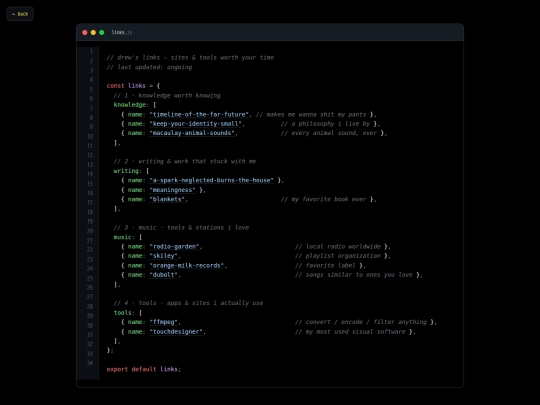This screenshot has height=405, width=540.
Task: Open a-spark-neglected-burns-the-house link
Action: click(x=211, y=180)
